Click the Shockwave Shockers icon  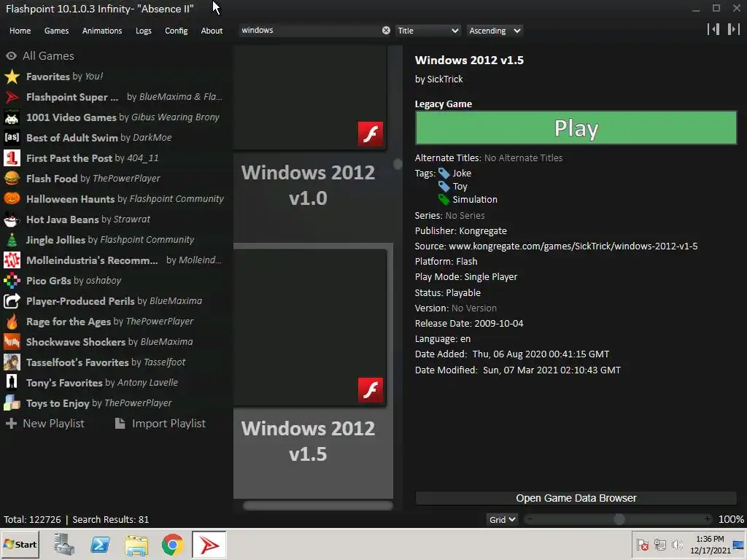12,342
